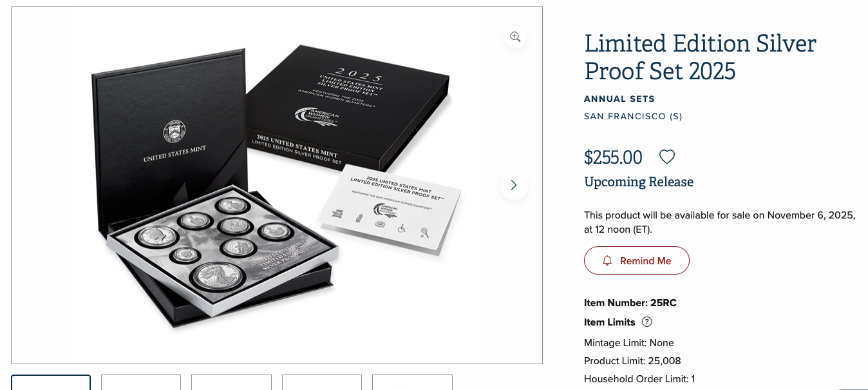
Task: Open the ANNUAL SETS category link
Action: [x=619, y=99]
